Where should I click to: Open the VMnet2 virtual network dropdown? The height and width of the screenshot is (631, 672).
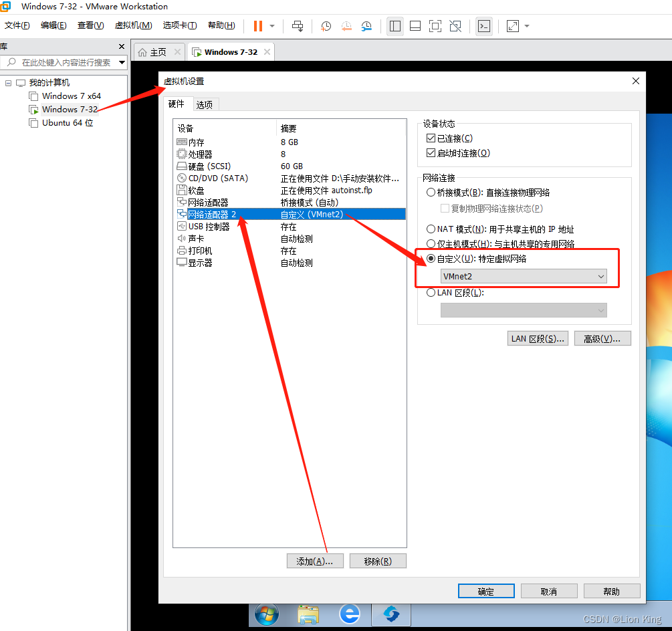click(524, 276)
